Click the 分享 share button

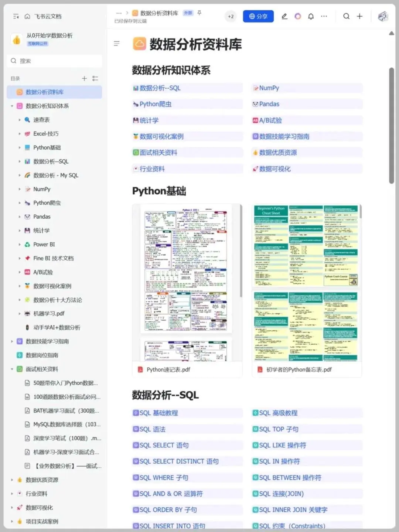tap(258, 16)
